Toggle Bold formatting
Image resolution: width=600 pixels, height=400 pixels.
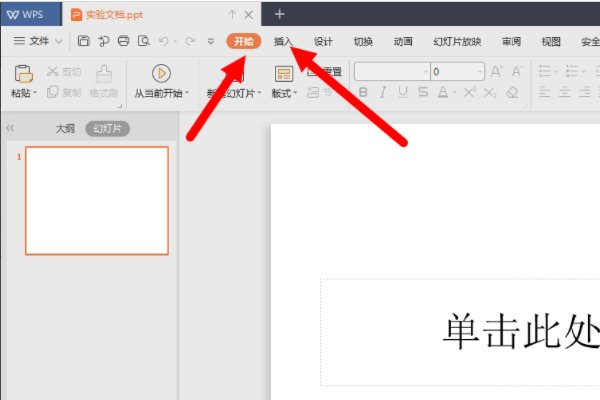coord(363,92)
